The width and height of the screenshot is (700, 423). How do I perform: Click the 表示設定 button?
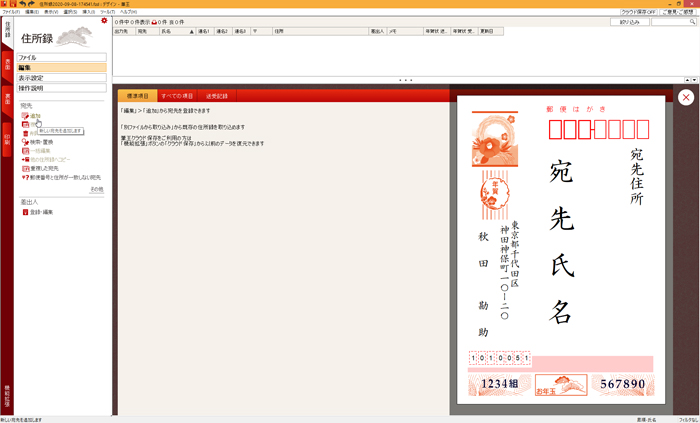pyautogui.click(x=60, y=78)
